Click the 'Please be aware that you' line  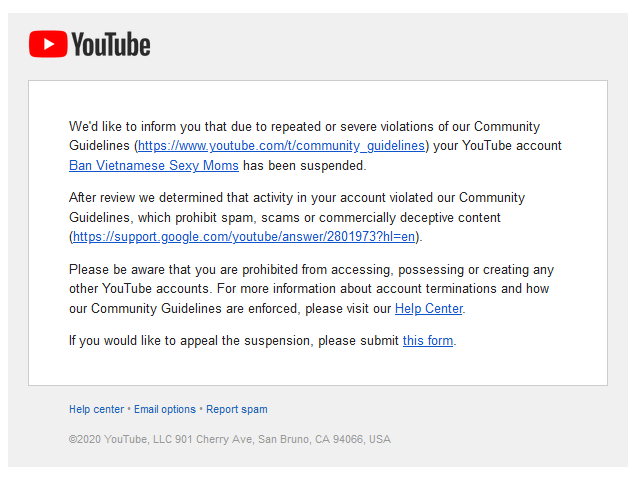coord(311,270)
